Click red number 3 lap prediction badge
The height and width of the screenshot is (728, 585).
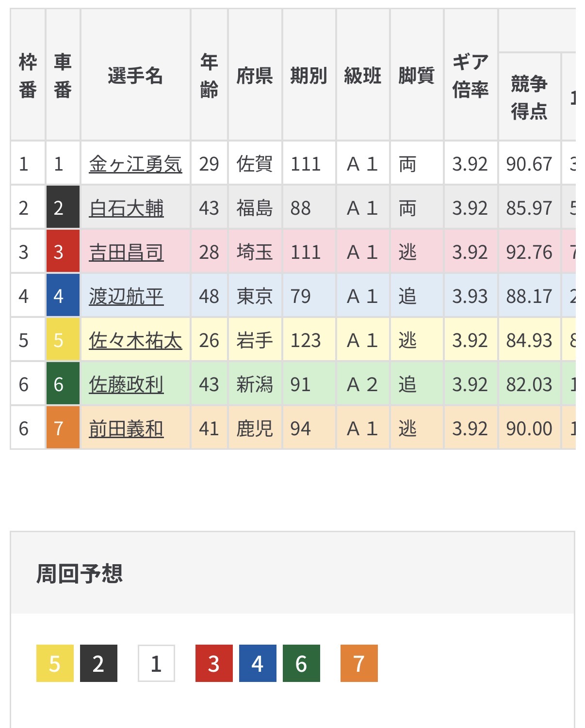click(214, 664)
